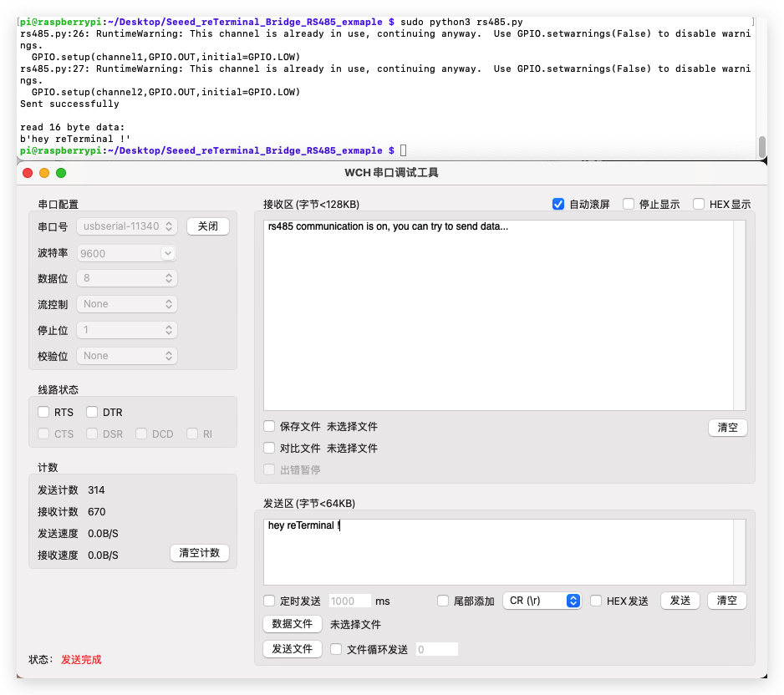Viewport: 784px width, 695px height.
Task: Click the red window close button
Action: coord(28,173)
